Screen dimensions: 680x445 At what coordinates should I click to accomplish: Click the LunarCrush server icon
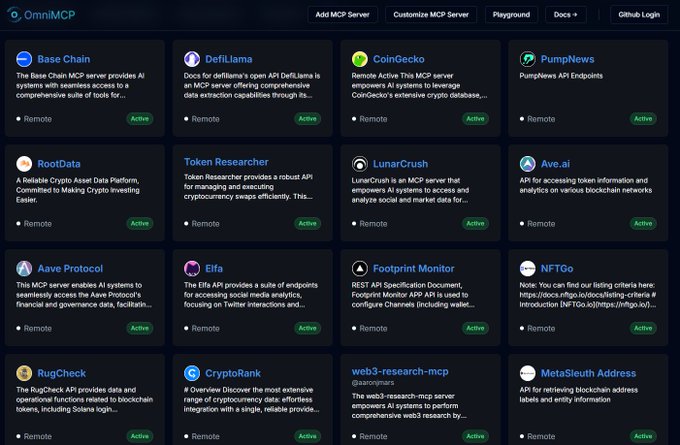360,164
